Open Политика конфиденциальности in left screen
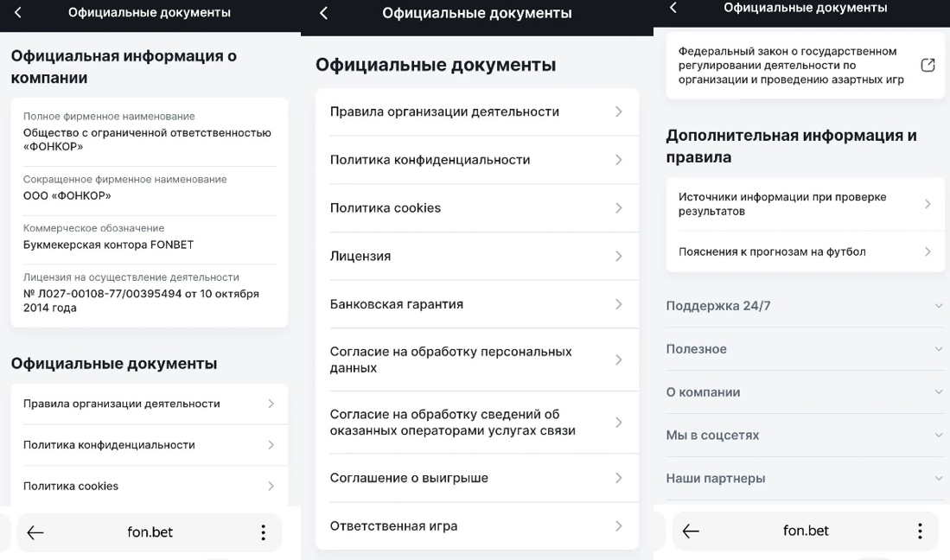Image resolution: width=950 pixels, height=560 pixels. pos(149,445)
